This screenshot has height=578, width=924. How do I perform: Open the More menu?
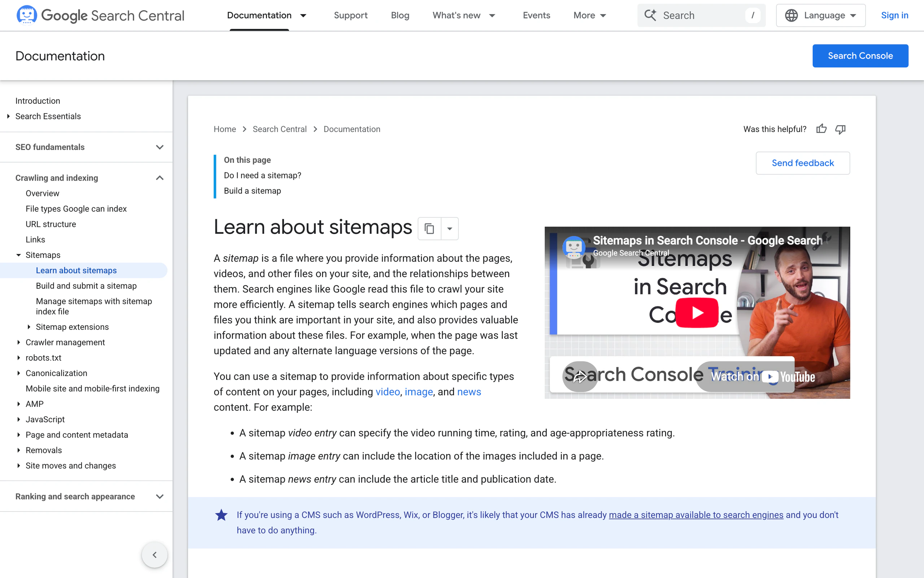[589, 15]
